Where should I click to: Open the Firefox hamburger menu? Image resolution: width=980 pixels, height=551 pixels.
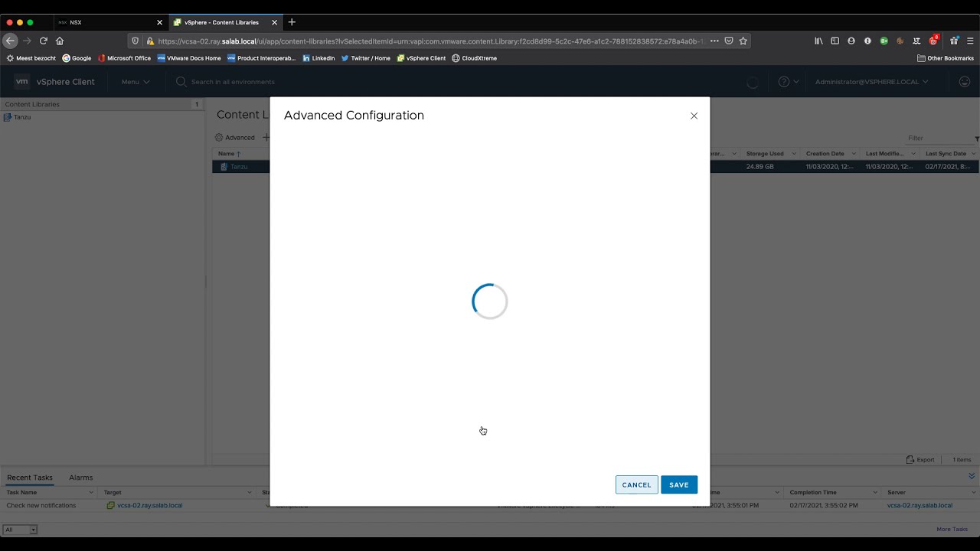[x=970, y=41]
